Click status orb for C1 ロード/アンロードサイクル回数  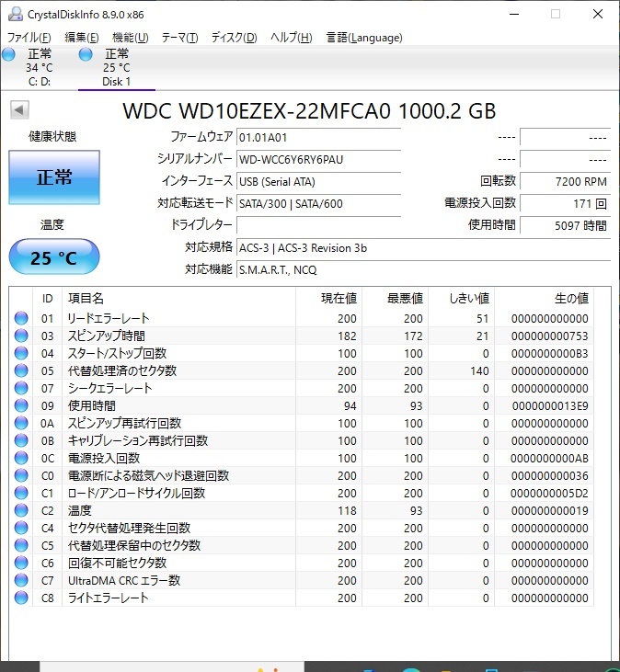coord(21,493)
